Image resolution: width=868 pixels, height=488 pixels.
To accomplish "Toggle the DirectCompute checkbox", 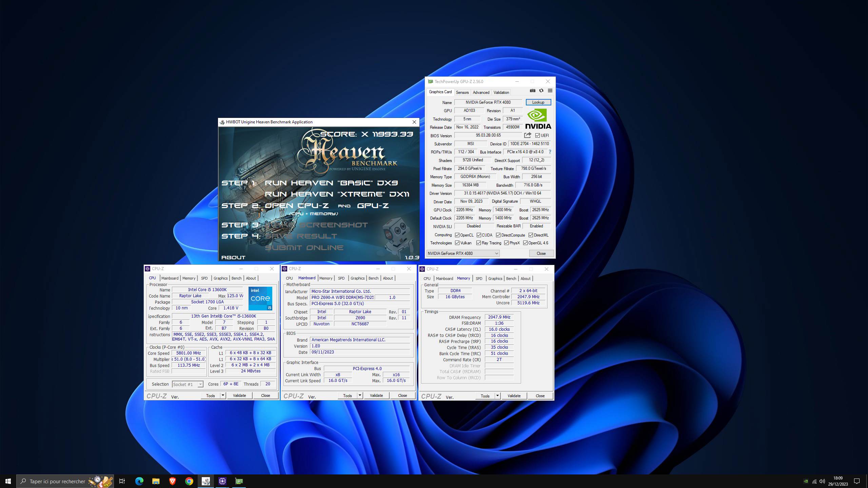I will [498, 235].
